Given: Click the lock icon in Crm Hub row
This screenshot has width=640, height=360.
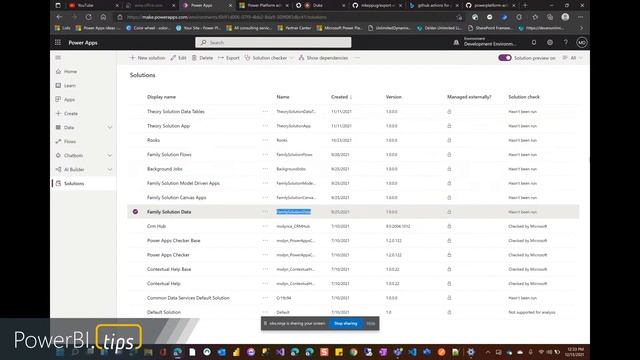Looking at the screenshot, I should 449,226.
